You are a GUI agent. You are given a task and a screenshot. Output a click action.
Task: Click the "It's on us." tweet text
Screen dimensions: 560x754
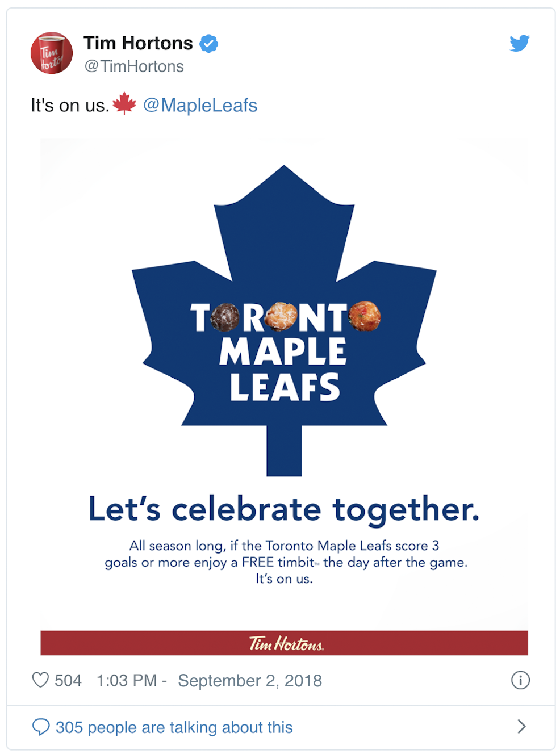click(70, 105)
